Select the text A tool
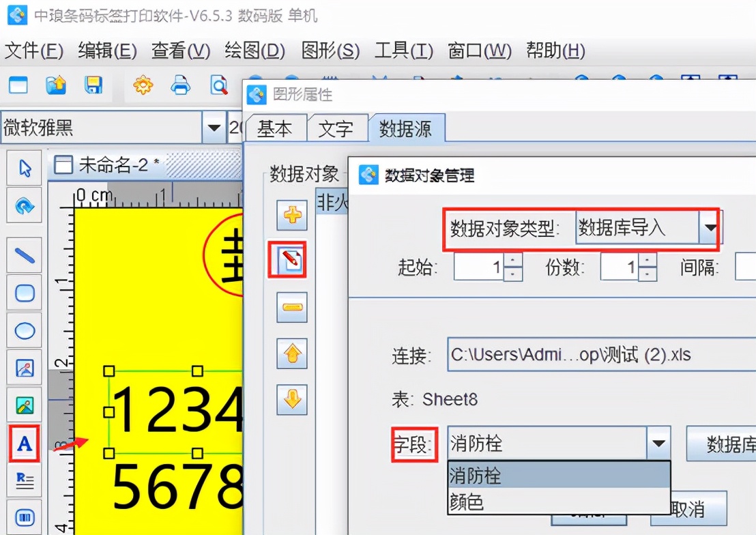 25,444
